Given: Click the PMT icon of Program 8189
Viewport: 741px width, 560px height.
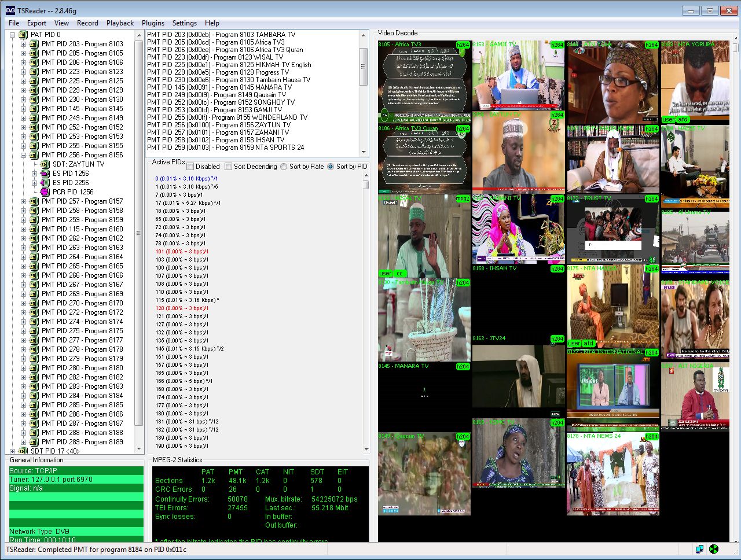Looking at the screenshot, I should pos(34,442).
